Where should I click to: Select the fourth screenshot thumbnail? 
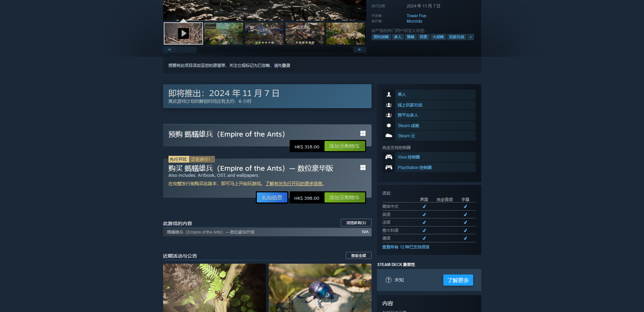point(305,33)
